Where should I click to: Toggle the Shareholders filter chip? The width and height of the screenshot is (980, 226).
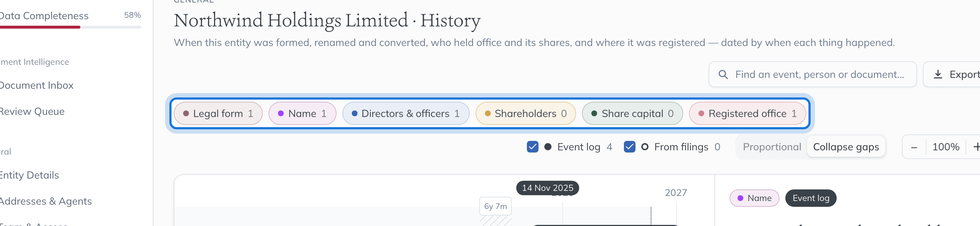coord(525,113)
